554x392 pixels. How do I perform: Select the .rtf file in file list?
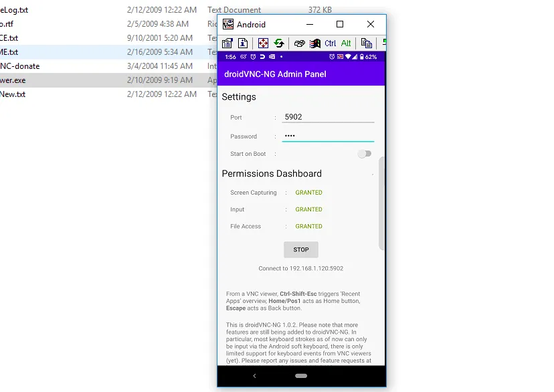tap(7, 24)
